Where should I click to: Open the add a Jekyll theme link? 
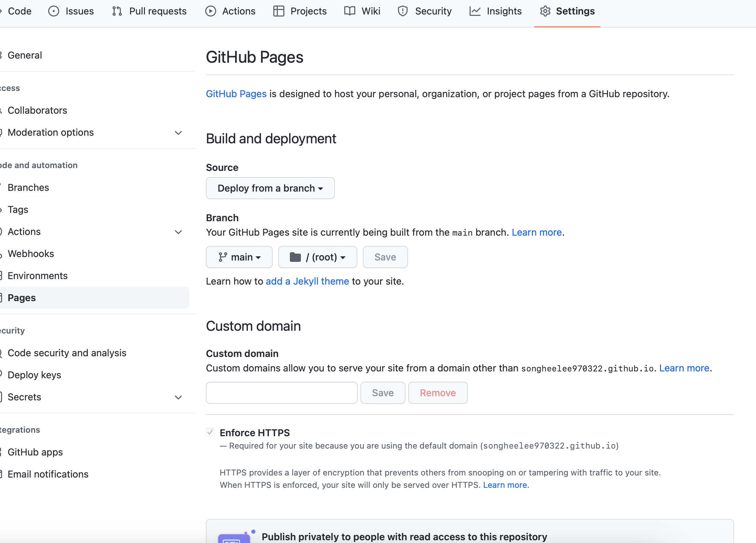click(307, 281)
